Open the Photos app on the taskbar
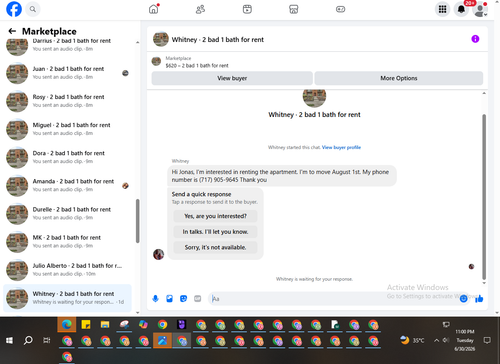500x364 pixels. click(162, 340)
